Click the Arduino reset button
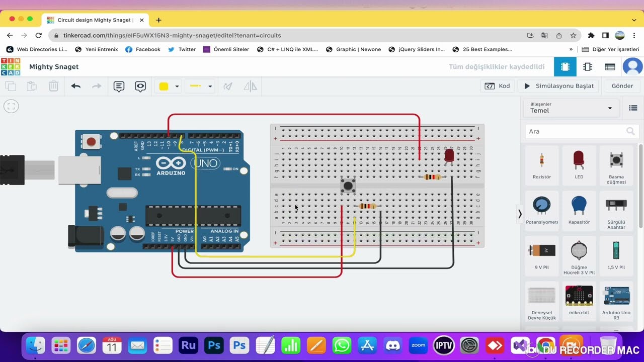Viewport: 644px width, 362px height. pyautogui.click(x=91, y=142)
